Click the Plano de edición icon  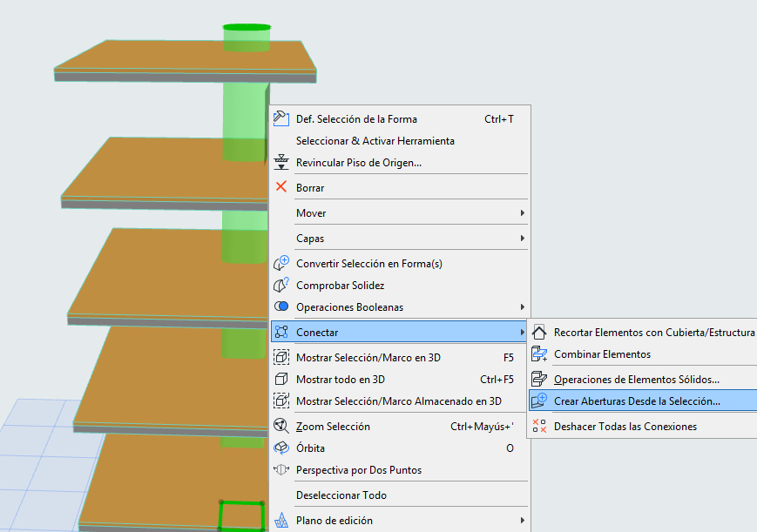281,520
